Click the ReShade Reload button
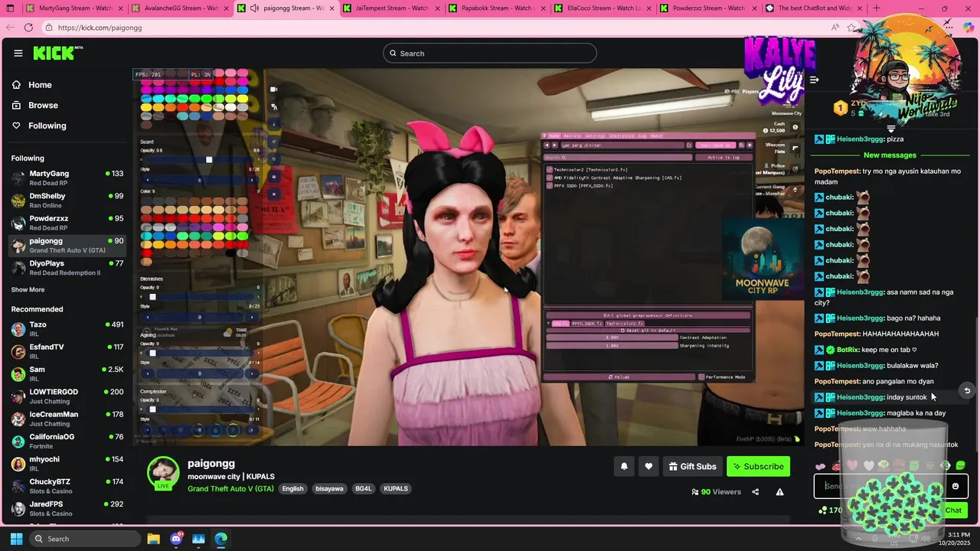 click(619, 377)
